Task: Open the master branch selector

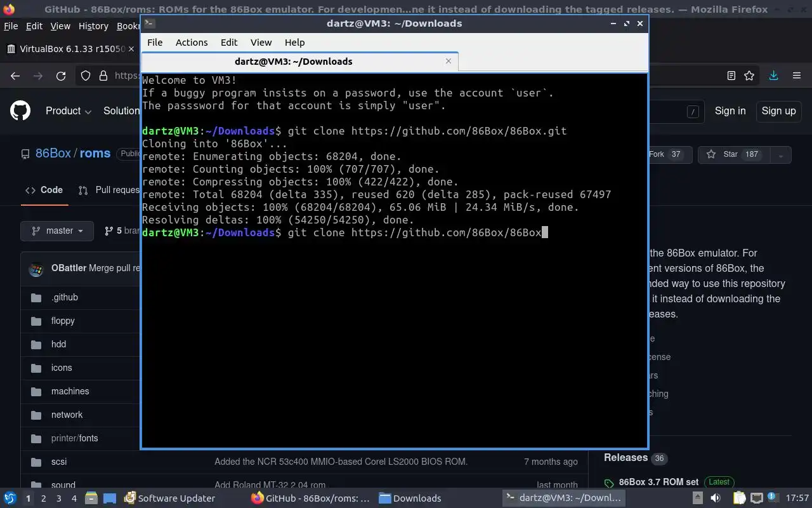Action: pos(57,231)
